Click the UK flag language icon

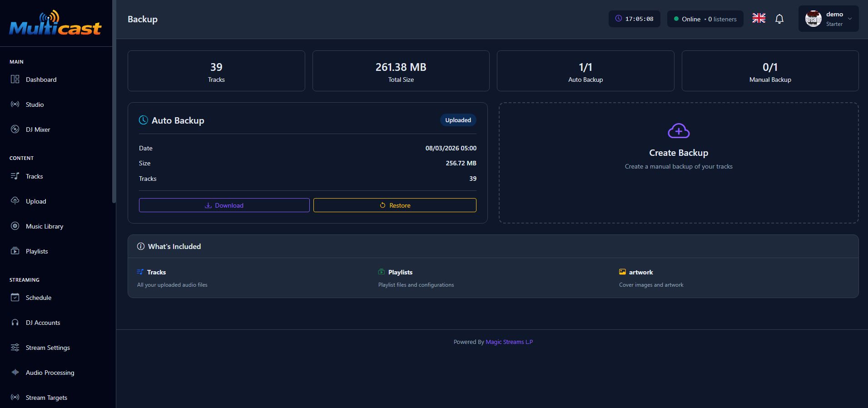[759, 18]
